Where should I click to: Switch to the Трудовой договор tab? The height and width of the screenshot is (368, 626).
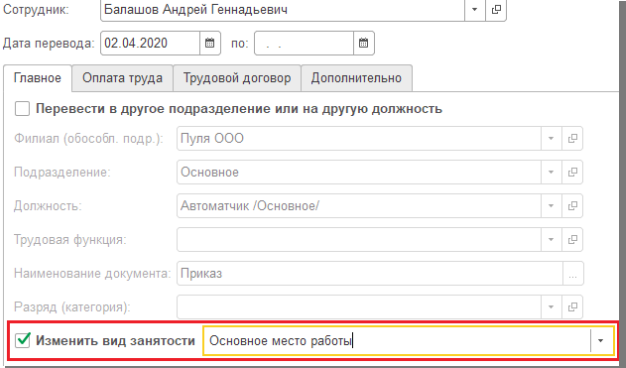coord(237,78)
